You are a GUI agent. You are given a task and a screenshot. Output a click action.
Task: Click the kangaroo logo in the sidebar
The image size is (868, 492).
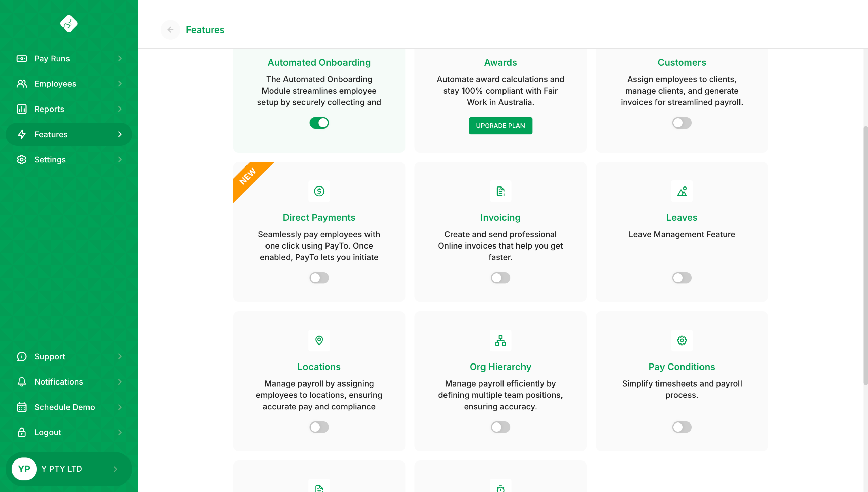tap(69, 24)
